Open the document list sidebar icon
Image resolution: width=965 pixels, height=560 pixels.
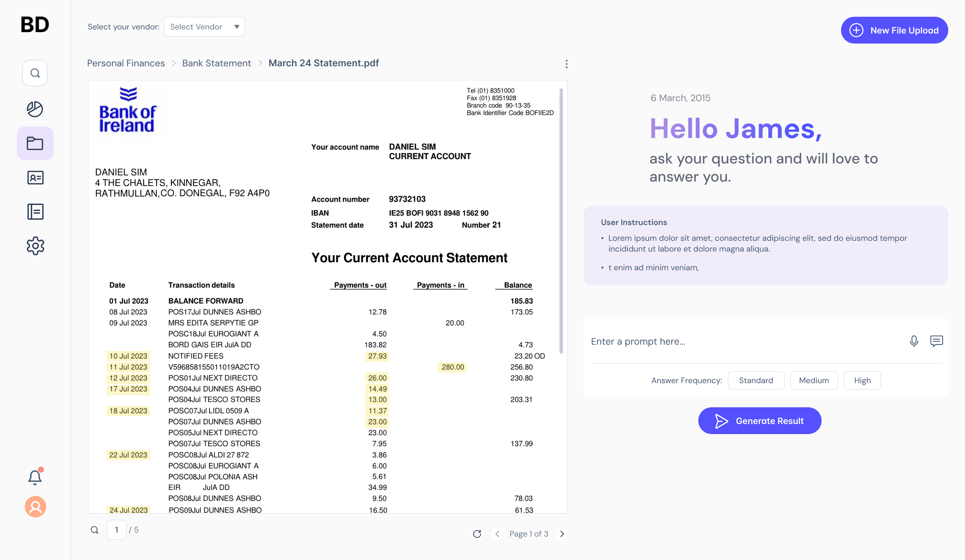[x=35, y=212]
